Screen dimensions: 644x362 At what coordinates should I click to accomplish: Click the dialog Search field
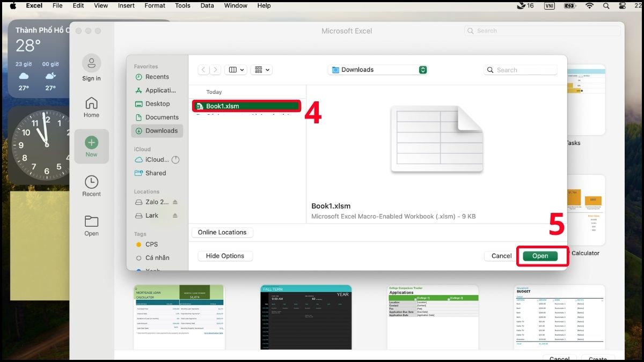tap(521, 70)
